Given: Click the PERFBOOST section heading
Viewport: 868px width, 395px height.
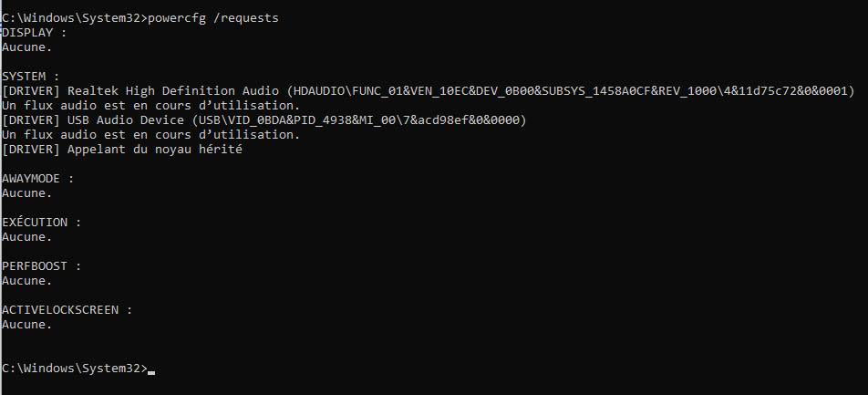Looking at the screenshot, I should pyautogui.click(x=41, y=265).
